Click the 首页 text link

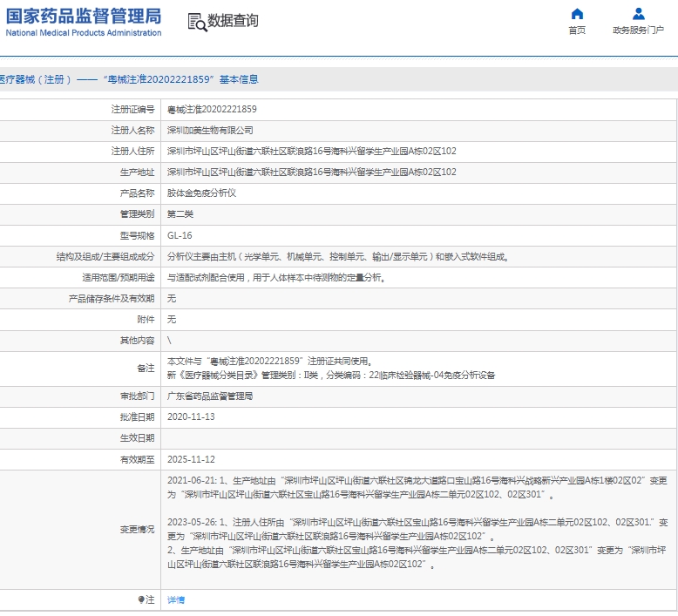click(577, 30)
